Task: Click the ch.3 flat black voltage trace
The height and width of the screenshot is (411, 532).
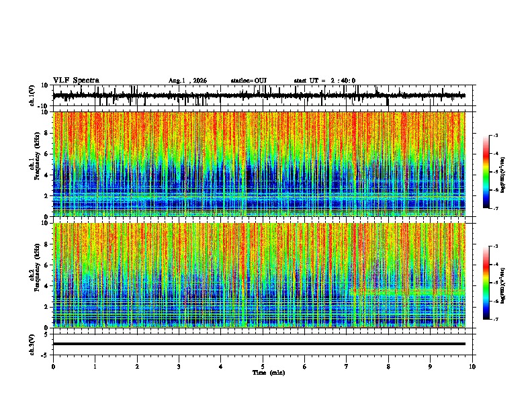Action: (x=259, y=344)
